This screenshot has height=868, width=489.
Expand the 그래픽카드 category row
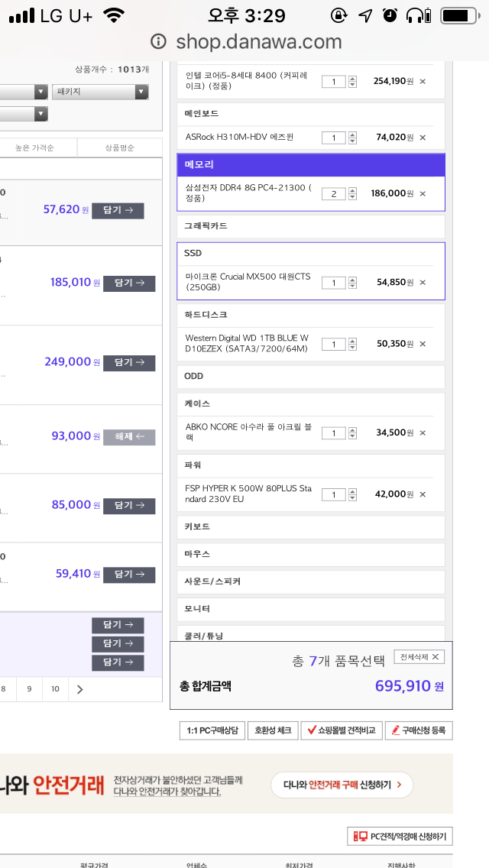pyautogui.click(x=310, y=226)
